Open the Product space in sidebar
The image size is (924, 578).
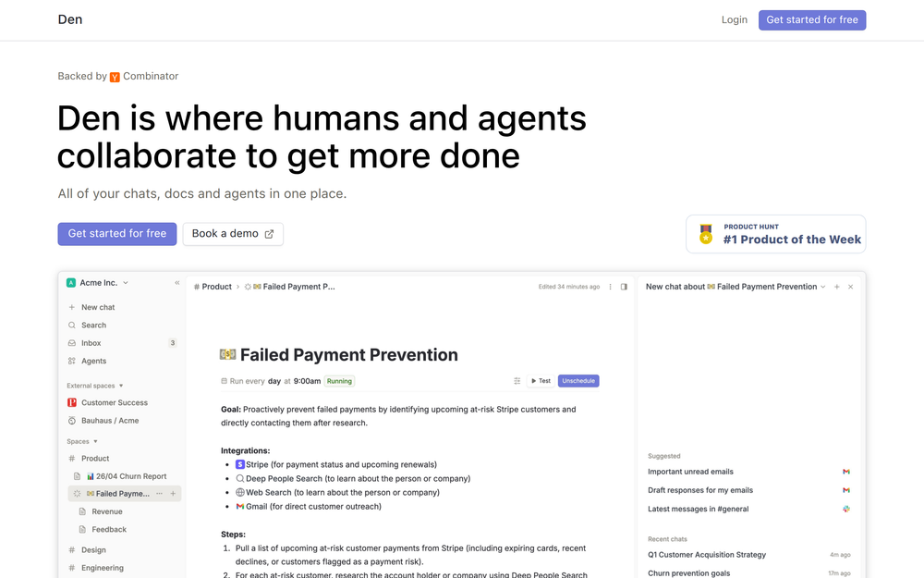(95, 459)
